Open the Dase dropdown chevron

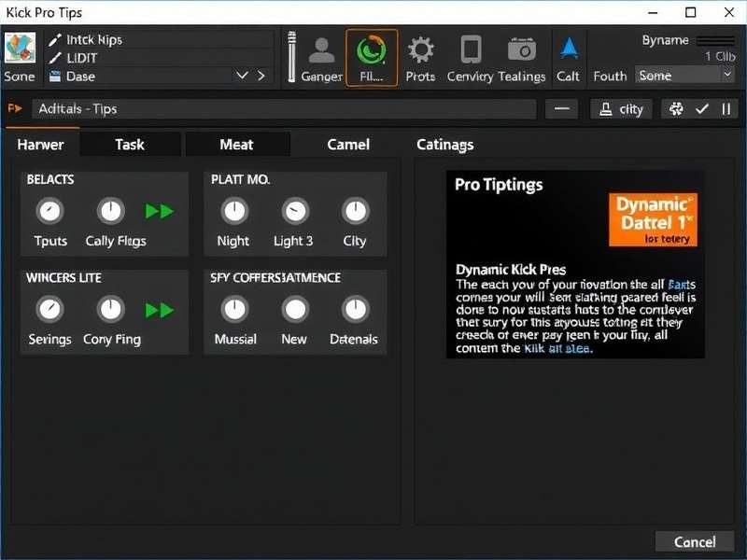pyautogui.click(x=242, y=77)
